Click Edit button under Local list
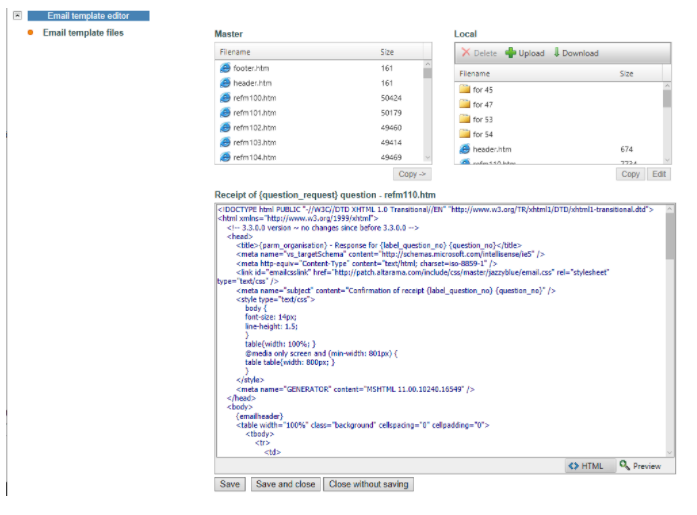This screenshot has height=515, width=697. pyautogui.click(x=659, y=174)
